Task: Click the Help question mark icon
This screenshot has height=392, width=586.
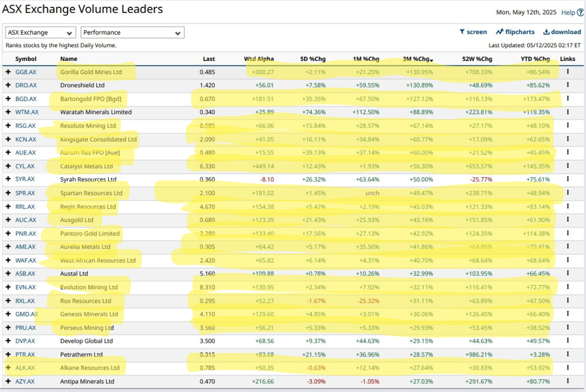Action: [581, 13]
